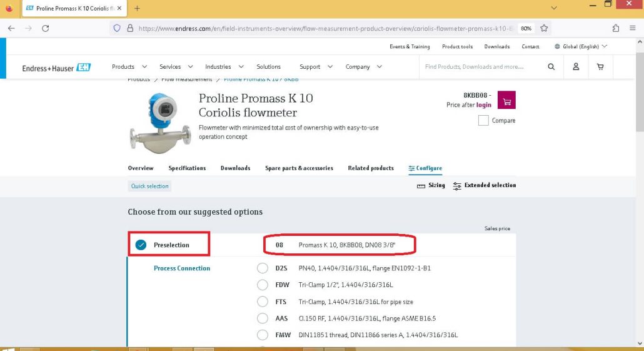The image size is (644, 351).
Task: Open the shopping cart in header
Action: (x=600, y=66)
